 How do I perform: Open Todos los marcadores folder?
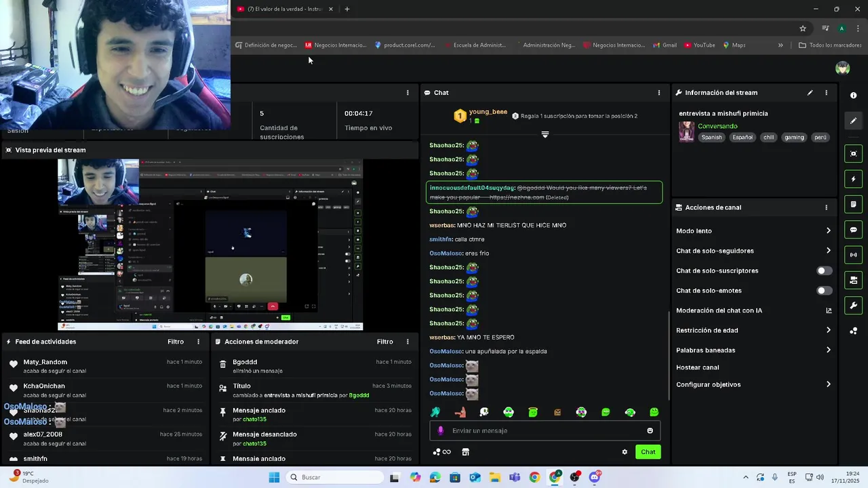pos(830,45)
